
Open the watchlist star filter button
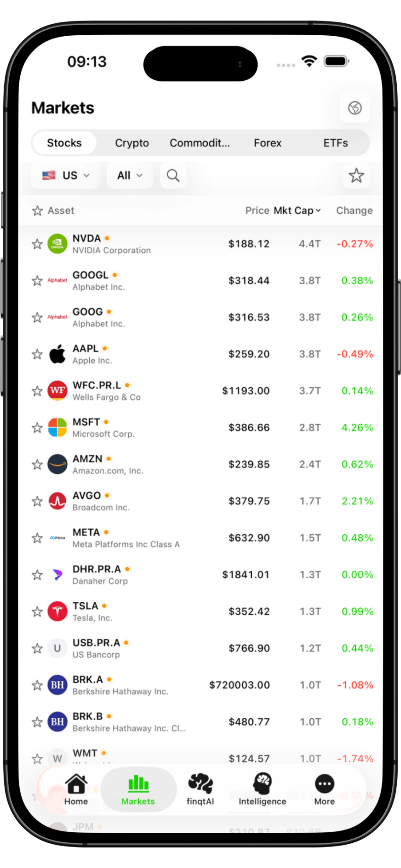pos(356,176)
